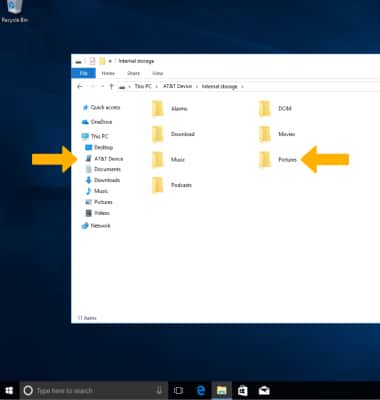The width and height of the screenshot is (380, 400).
Task: Open the Movies folder
Action: click(277, 134)
